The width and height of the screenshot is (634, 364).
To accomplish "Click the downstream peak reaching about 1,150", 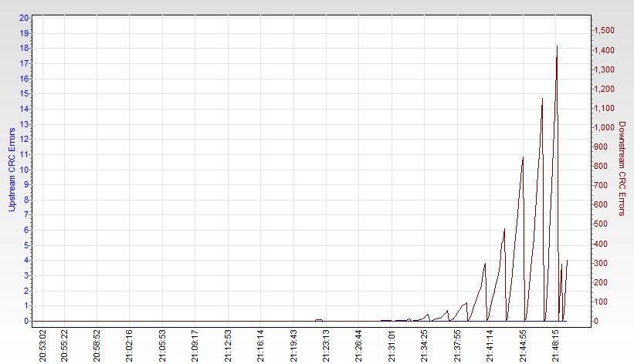I will click(542, 99).
